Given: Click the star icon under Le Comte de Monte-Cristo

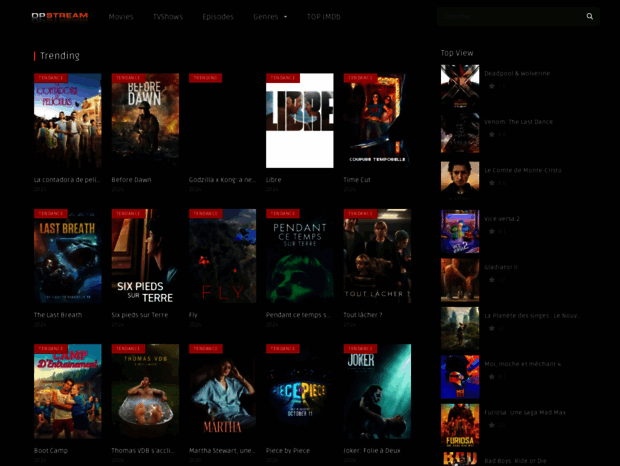Looking at the screenshot, I should (491, 183).
